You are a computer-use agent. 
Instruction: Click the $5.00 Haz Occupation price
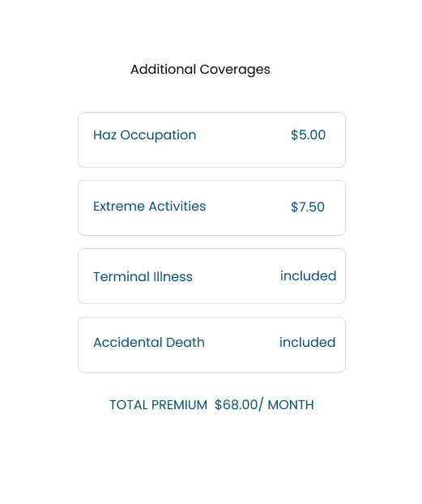[308, 135]
